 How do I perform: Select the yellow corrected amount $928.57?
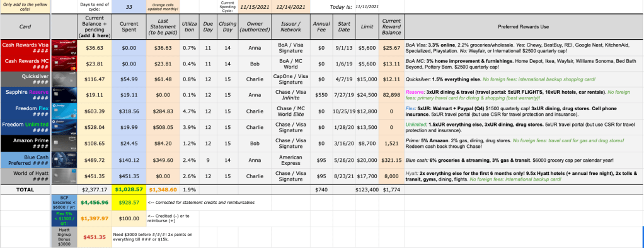coord(129,203)
